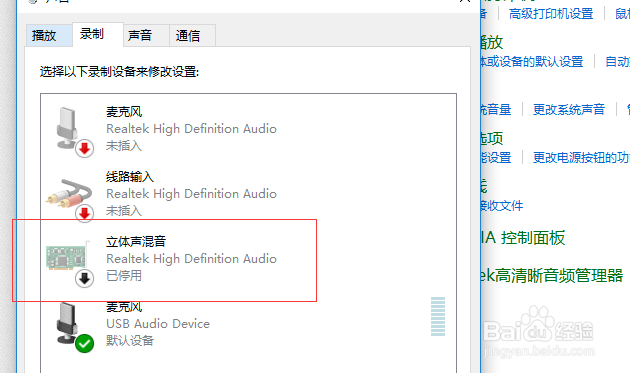Open 更改电源按钮的功能 link in Control Panel
Screen dimensions: 630x373
tap(581, 158)
